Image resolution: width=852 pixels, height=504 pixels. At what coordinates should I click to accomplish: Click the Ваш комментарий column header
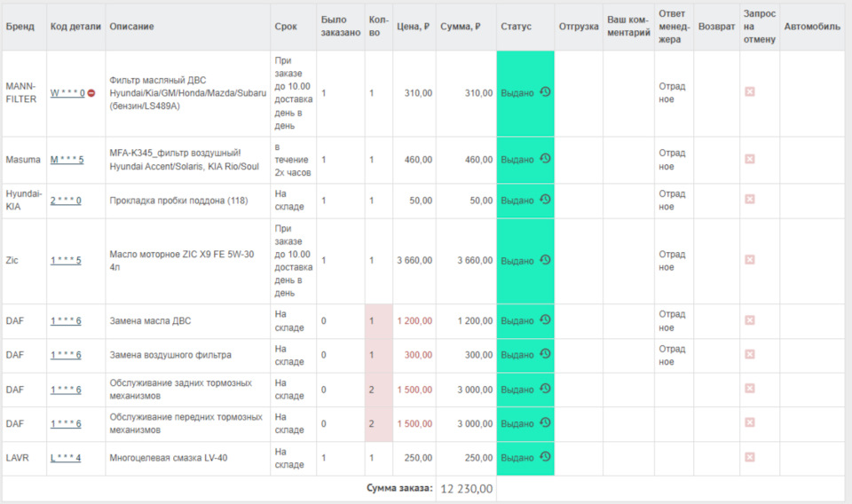(x=628, y=26)
